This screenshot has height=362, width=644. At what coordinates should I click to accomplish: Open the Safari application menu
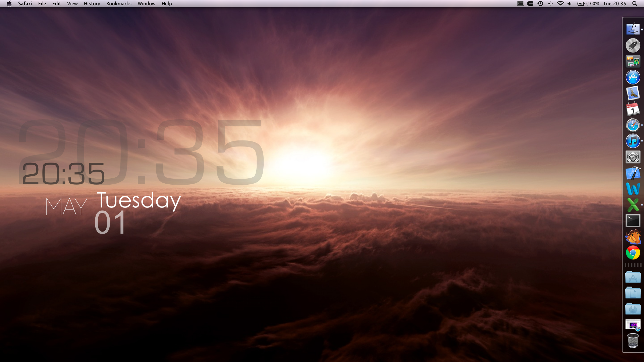[x=25, y=4]
